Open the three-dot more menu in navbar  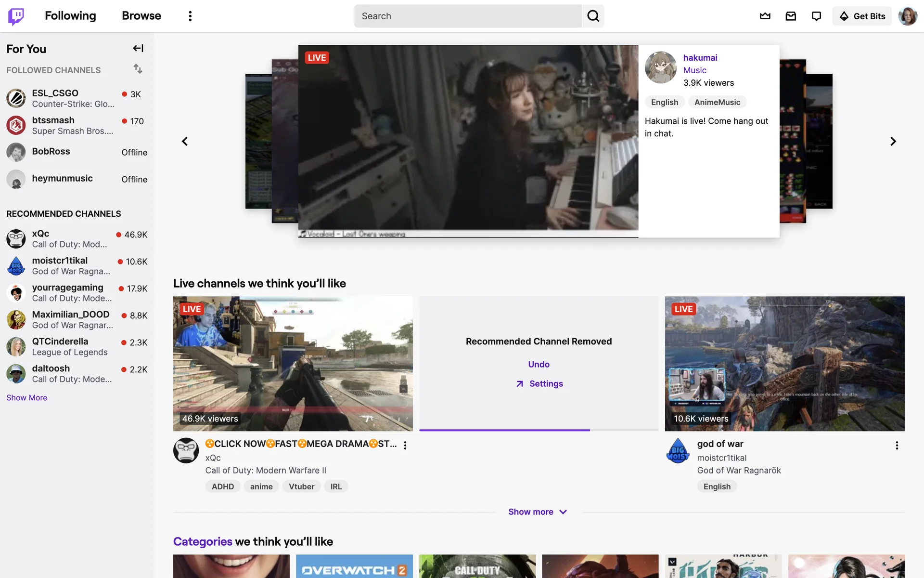(190, 16)
